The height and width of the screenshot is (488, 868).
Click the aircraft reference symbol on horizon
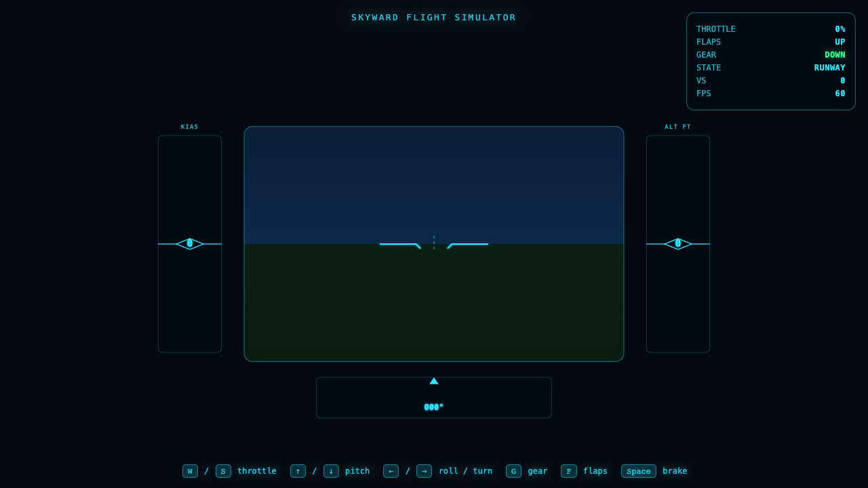tap(434, 244)
